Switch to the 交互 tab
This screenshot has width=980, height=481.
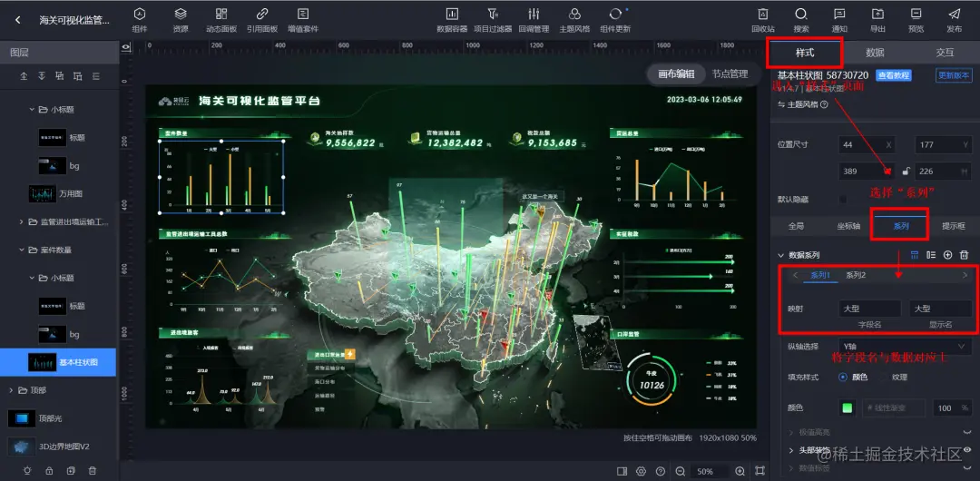click(x=945, y=53)
